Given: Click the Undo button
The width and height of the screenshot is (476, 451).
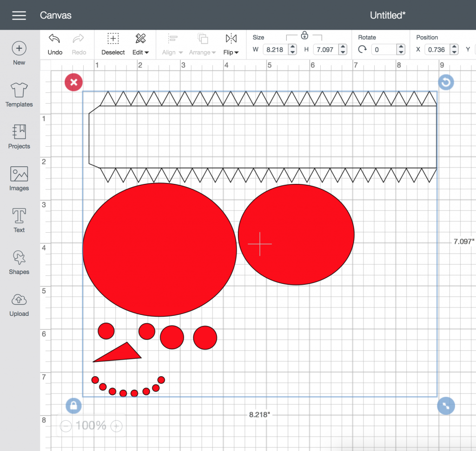Looking at the screenshot, I should (55, 44).
